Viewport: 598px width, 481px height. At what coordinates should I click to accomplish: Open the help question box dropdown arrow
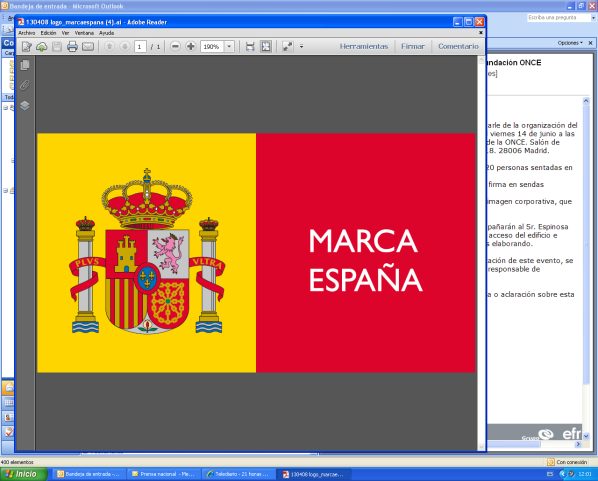[x=593, y=18]
